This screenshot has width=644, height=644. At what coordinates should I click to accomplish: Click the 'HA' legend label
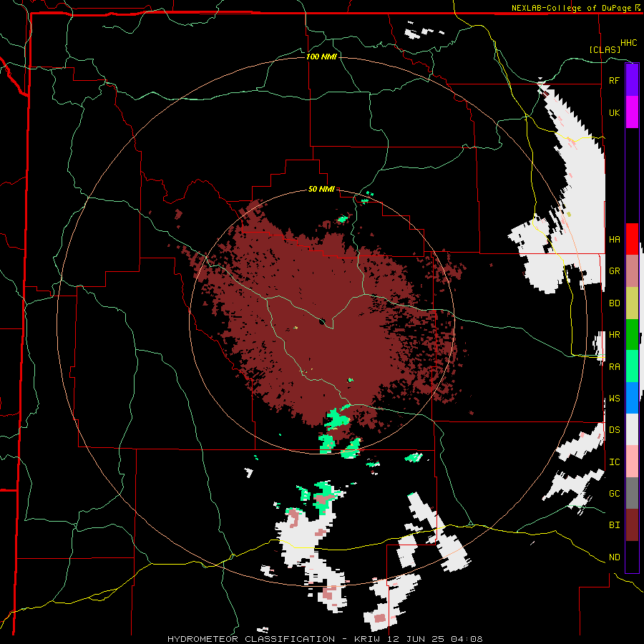pyautogui.click(x=614, y=240)
